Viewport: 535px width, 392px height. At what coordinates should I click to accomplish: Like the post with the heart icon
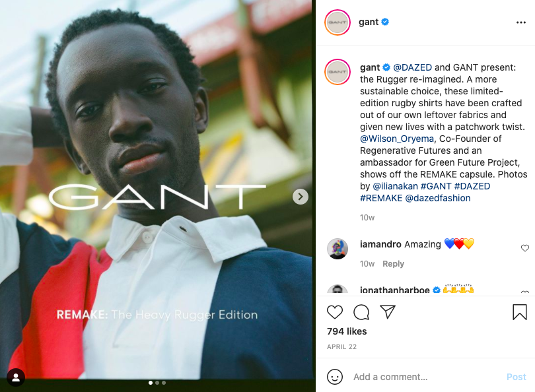coord(334,312)
